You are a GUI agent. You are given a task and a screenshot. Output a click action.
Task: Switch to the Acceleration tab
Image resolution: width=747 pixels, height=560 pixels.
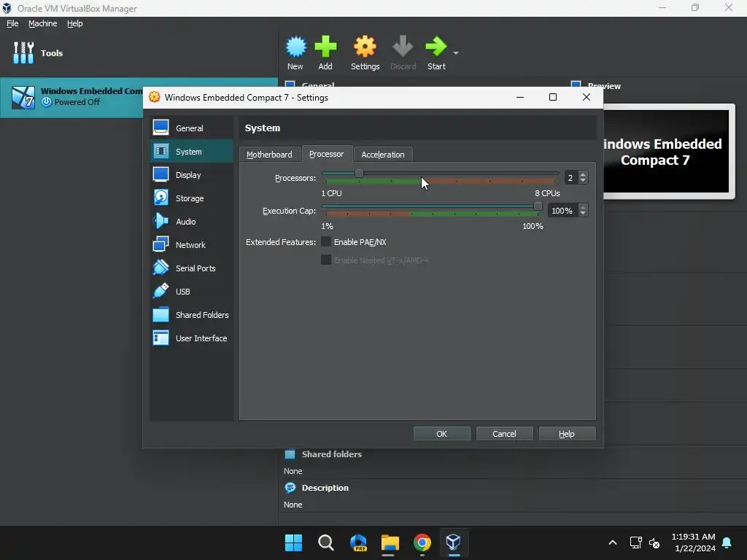point(382,155)
